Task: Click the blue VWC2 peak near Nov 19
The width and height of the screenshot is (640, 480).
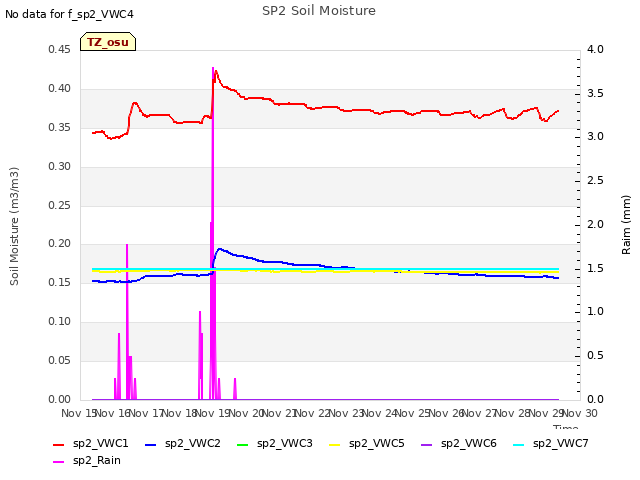Action: tap(220, 249)
